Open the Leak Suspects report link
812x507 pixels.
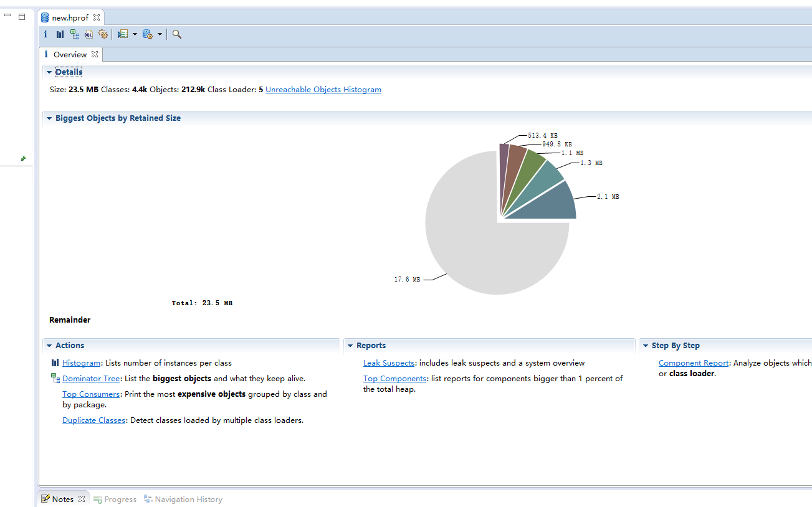(x=388, y=363)
